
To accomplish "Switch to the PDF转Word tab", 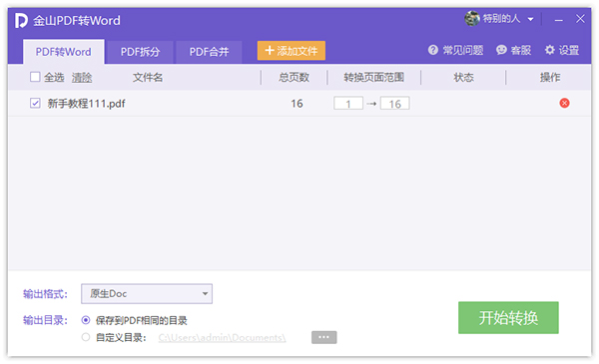I will 64,52.
